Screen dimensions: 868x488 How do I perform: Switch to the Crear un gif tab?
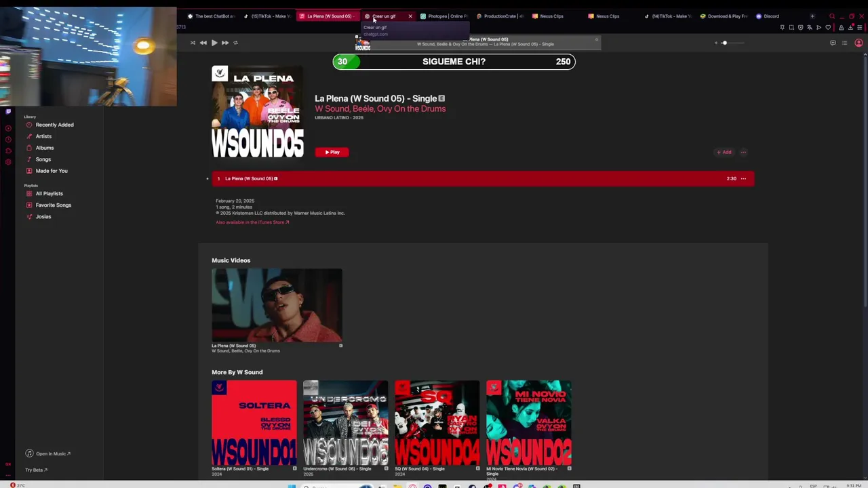(x=384, y=16)
